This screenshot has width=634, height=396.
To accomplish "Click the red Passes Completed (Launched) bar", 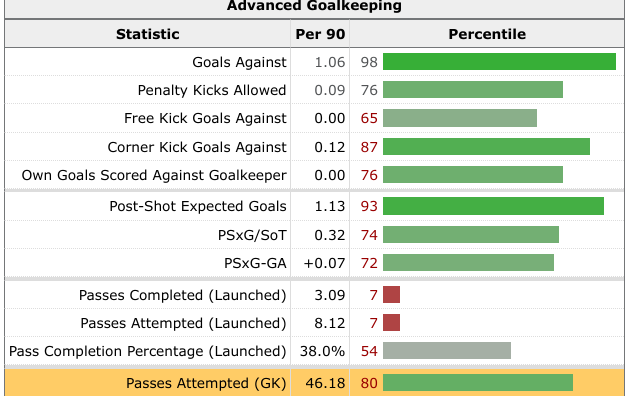I will click(x=391, y=294).
